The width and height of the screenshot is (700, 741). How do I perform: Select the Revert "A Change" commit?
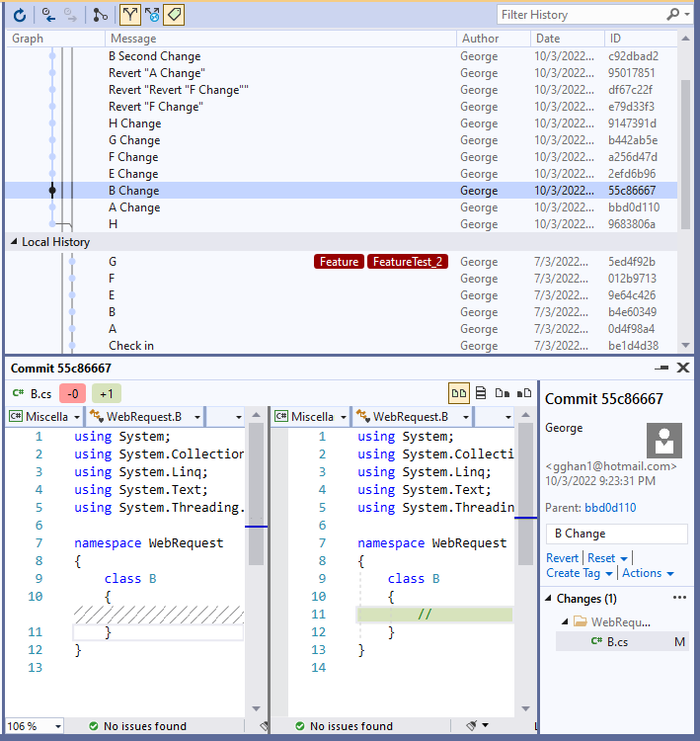(x=341, y=73)
